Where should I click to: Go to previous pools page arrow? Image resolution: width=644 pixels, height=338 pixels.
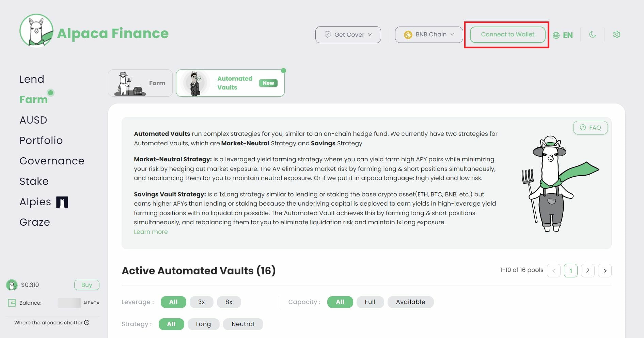(x=554, y=271)
